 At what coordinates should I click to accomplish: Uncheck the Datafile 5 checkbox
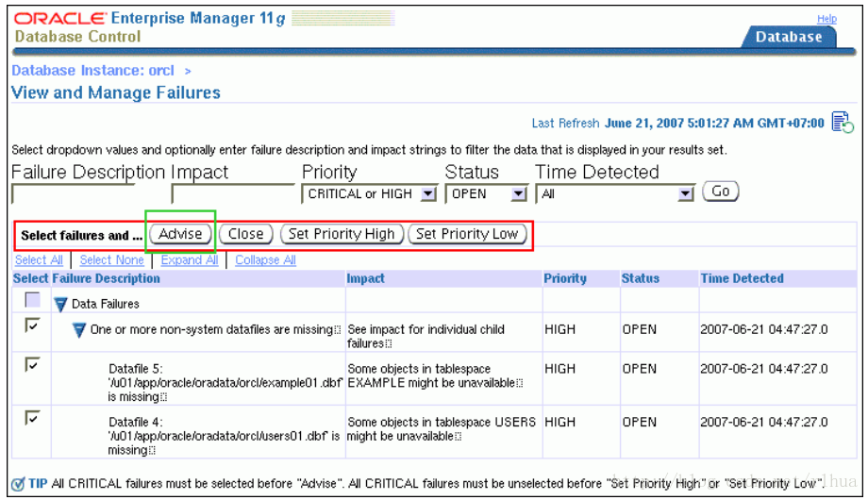point(33,364)
